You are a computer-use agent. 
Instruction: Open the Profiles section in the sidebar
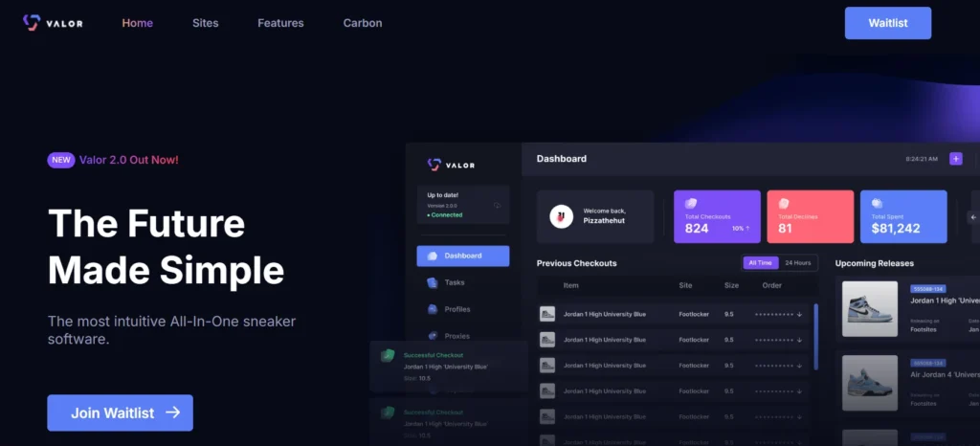coord(456,309)
